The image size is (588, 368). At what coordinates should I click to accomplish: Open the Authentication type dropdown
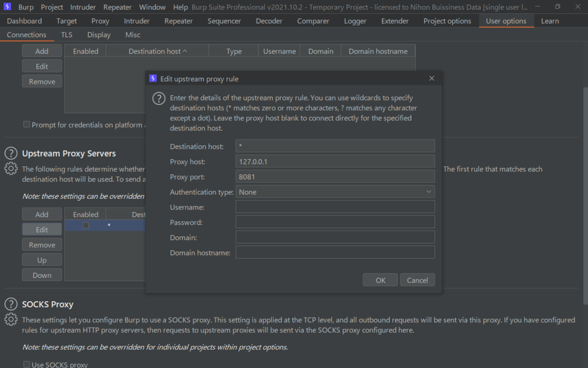pos(335,192)
